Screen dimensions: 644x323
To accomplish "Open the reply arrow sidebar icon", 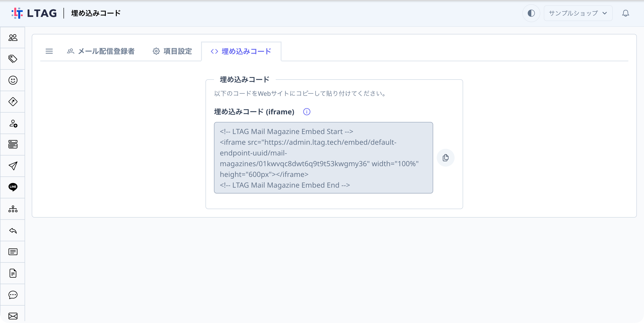I will [x=13, y=230].
